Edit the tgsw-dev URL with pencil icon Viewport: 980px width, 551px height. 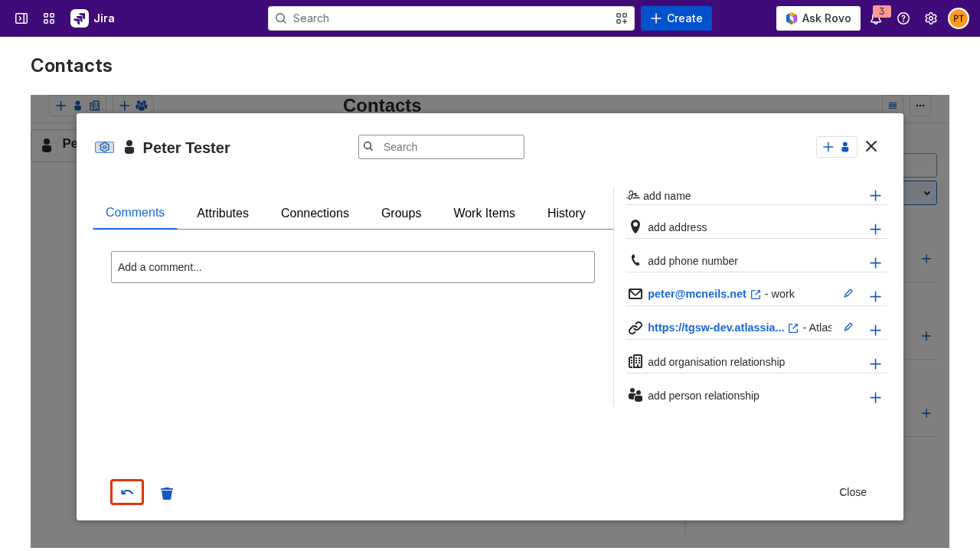[x=848, y=327]
